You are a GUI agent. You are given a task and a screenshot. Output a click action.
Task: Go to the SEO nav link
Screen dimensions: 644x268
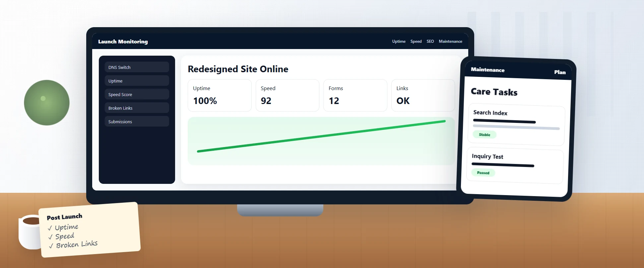coord(430,41)
